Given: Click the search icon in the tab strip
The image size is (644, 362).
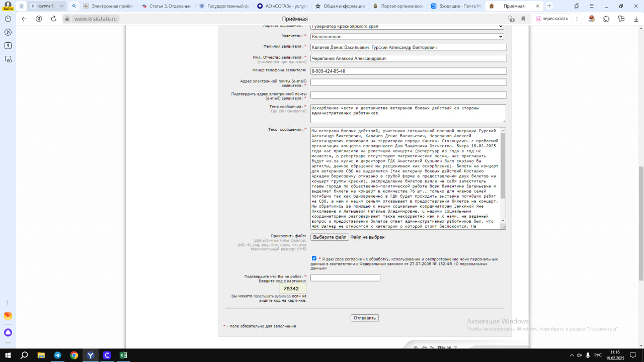Looking at the screenshot, I should click(x=74, y=6).
